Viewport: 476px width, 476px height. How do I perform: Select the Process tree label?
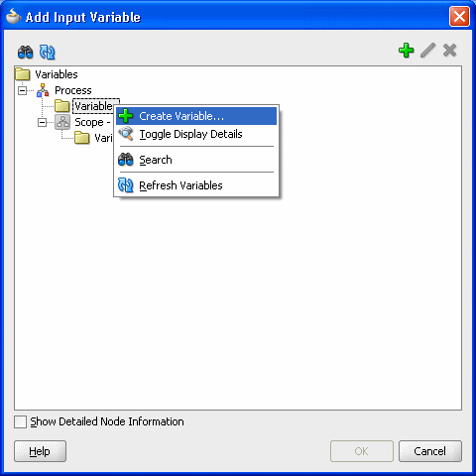click(73, 90)
